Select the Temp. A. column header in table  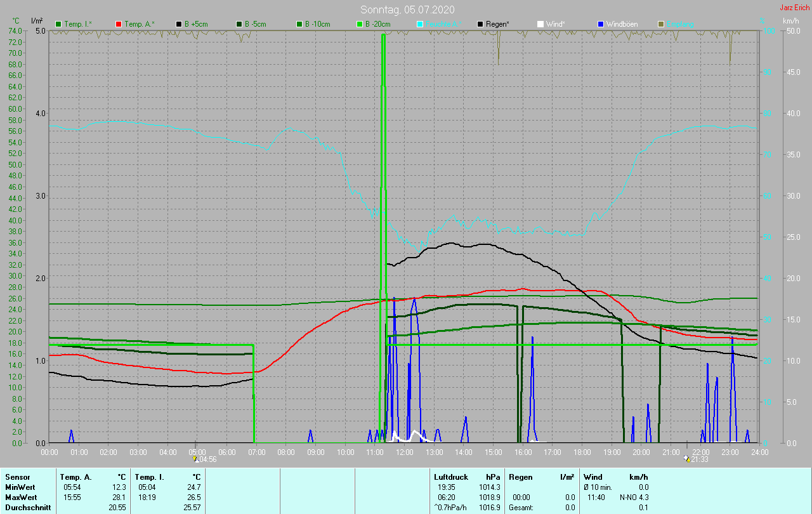point(75,477)
